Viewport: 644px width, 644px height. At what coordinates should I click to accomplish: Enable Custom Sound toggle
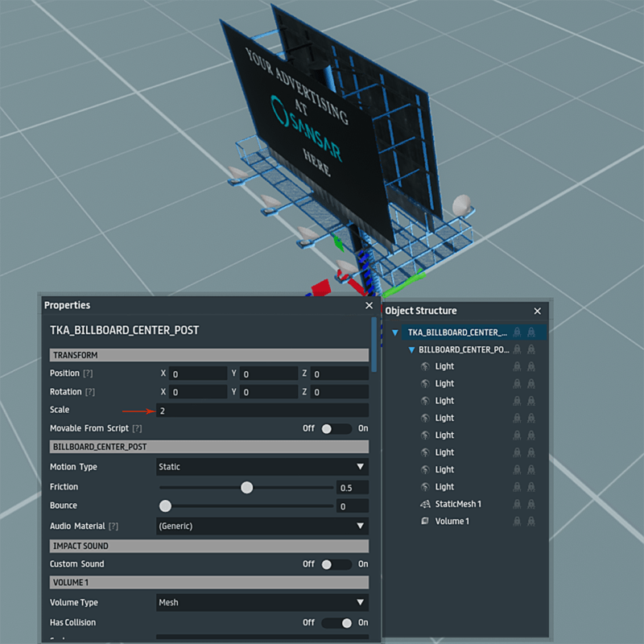pyautogui.click(x=336, y=564)
